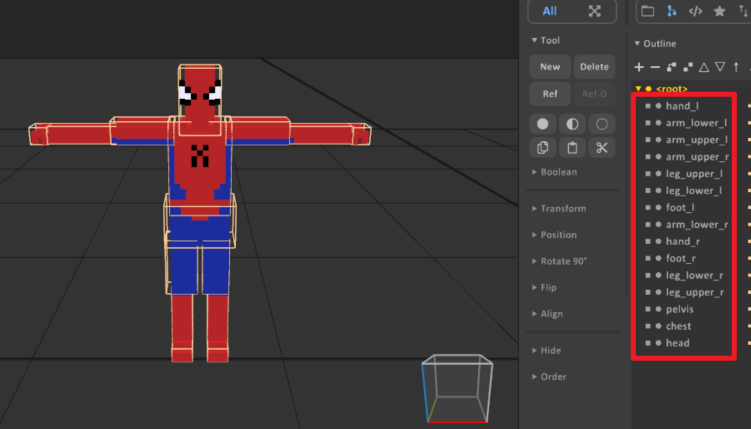Click the plus icon in Outline toolbar
This screenshot has height=429, width=751.
639,67
